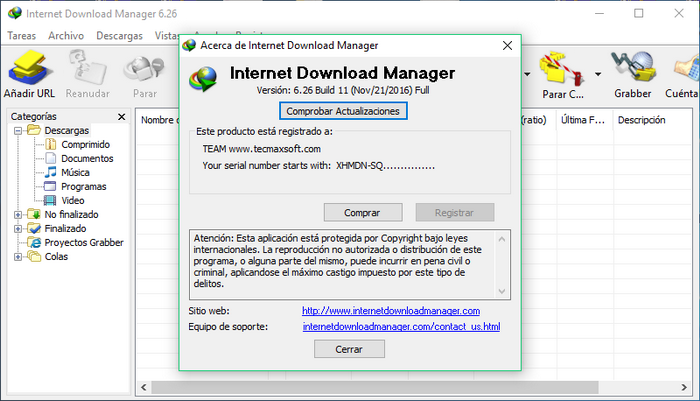This screenshot has height=401, width=700.
Task: Collapse the Descargas tree node
Action: (x=18, y=131)
